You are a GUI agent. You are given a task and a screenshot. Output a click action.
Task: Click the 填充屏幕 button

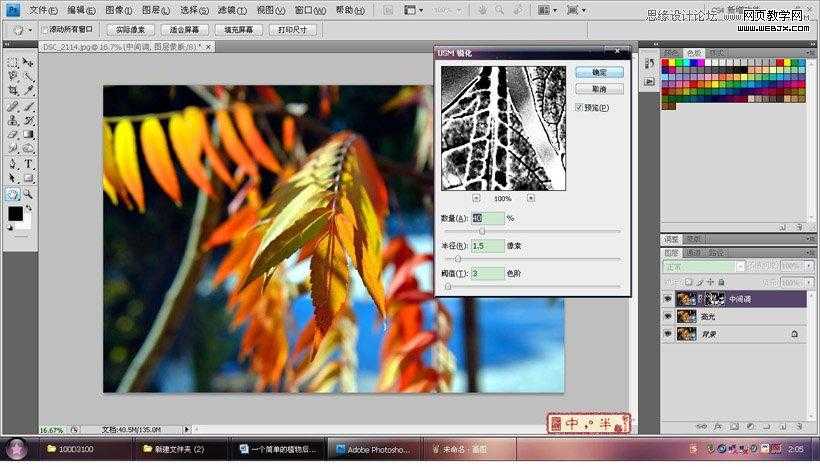(239, 30)
